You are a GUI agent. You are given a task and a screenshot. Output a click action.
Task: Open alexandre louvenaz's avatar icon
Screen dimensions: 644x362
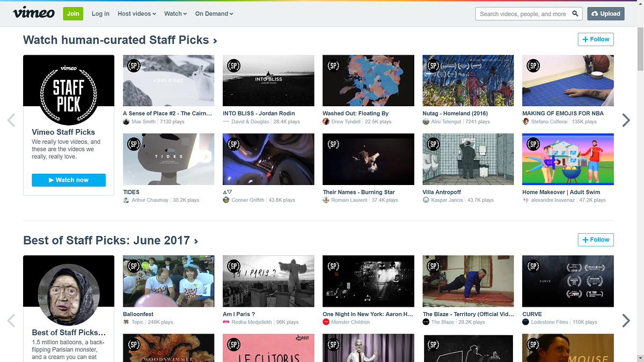pyautogui.click(x=526, y=200)
